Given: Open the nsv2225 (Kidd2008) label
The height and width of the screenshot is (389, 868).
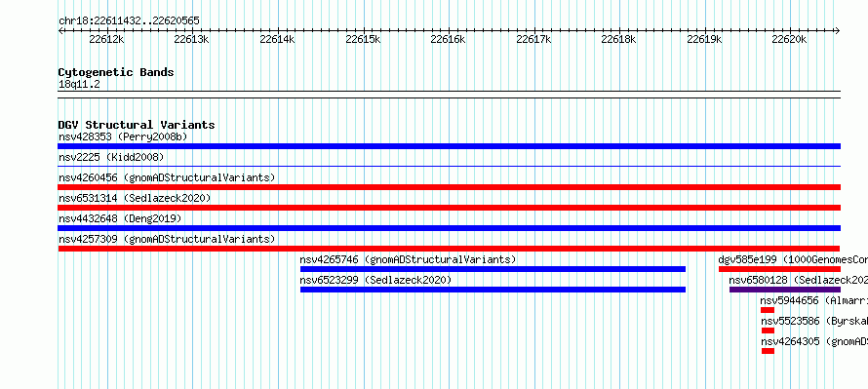Looking at the screenshot, I should point(111,157).
